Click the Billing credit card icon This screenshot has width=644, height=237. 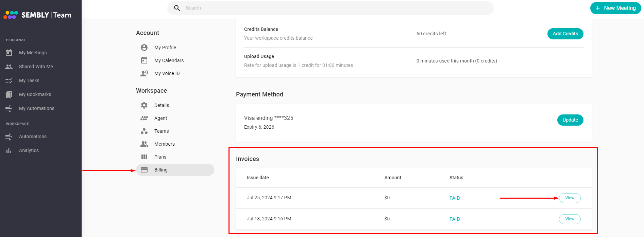(x=144, y=170)
